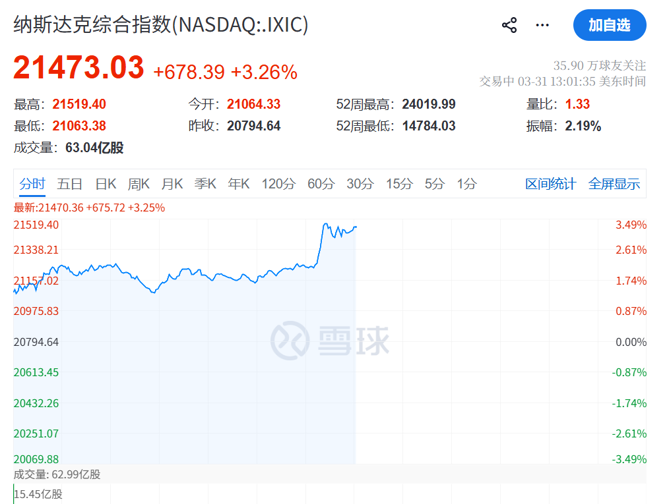Click the 加自选 button
This screenshot has height=504, width=667.
pos(609,25)
